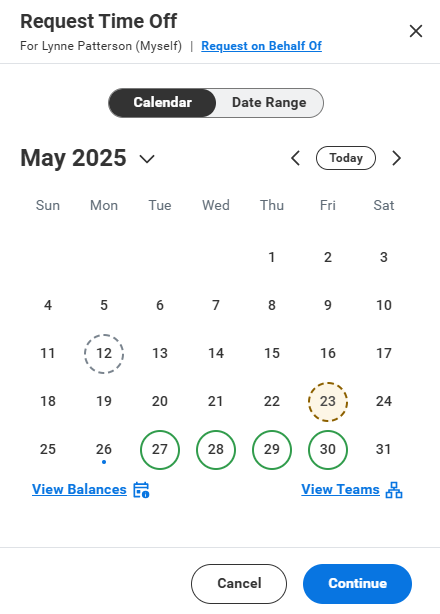
Task: Deselect May 27 on calendar
Action: tap(160, 450)
